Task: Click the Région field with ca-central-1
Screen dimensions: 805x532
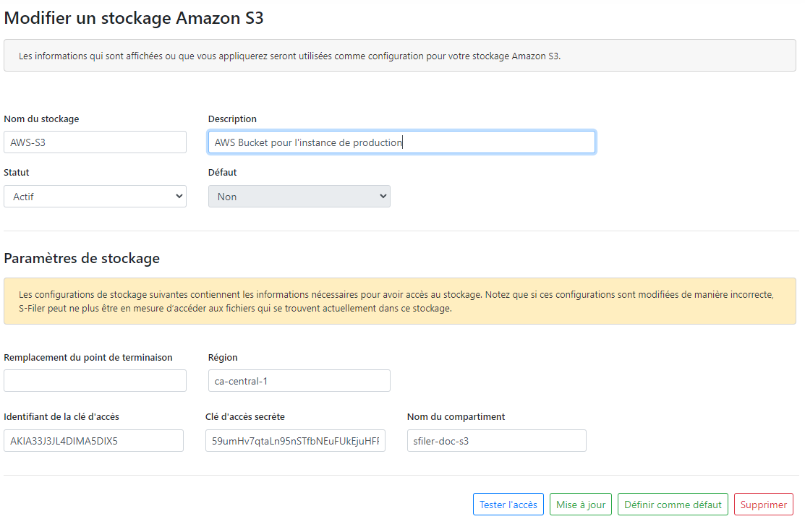Action: tap(299, 381)
